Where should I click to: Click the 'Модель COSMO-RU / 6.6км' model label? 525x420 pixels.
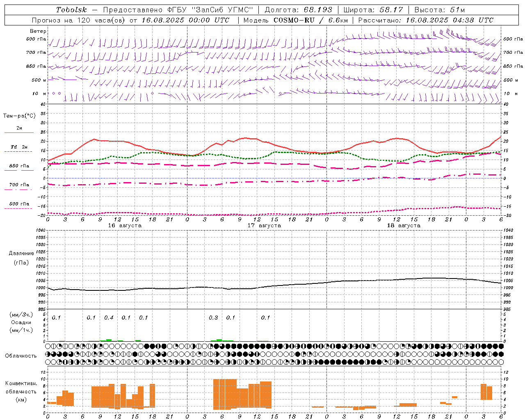[x=296, y=20]
